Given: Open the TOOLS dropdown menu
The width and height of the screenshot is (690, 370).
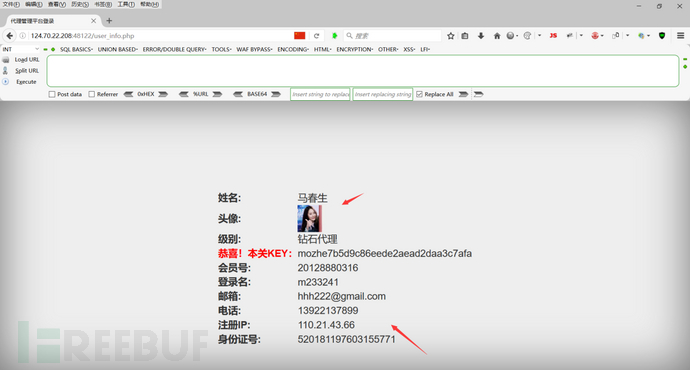Looking at the screenshot, I should pyautogui.click(x=221, y=49).
